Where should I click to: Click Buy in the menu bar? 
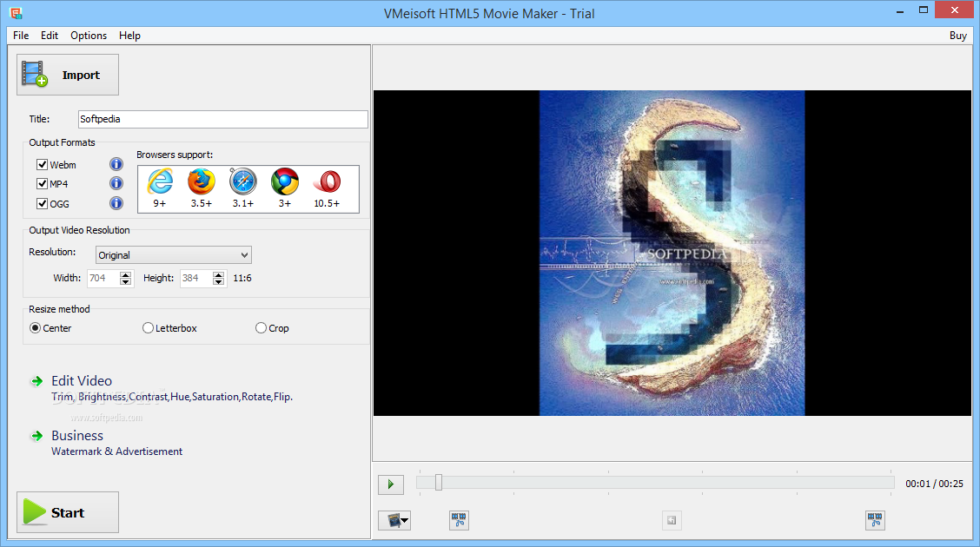[957, 36]
